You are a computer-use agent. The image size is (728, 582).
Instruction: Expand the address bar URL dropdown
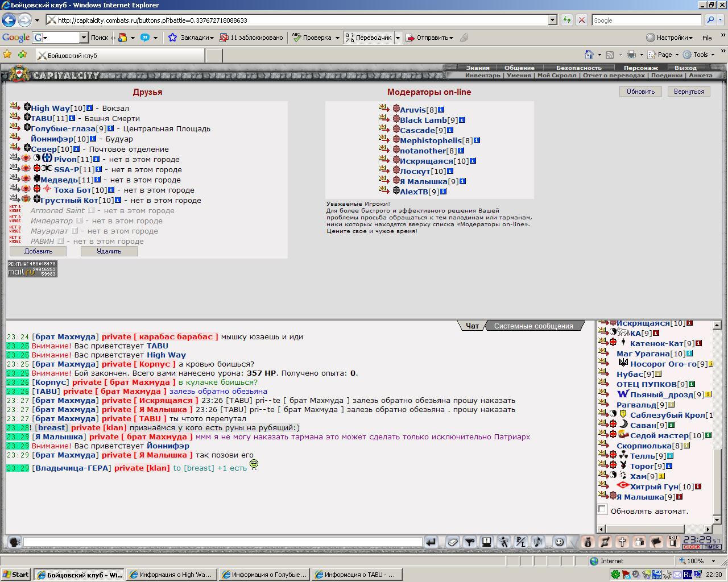click(553, 20)
